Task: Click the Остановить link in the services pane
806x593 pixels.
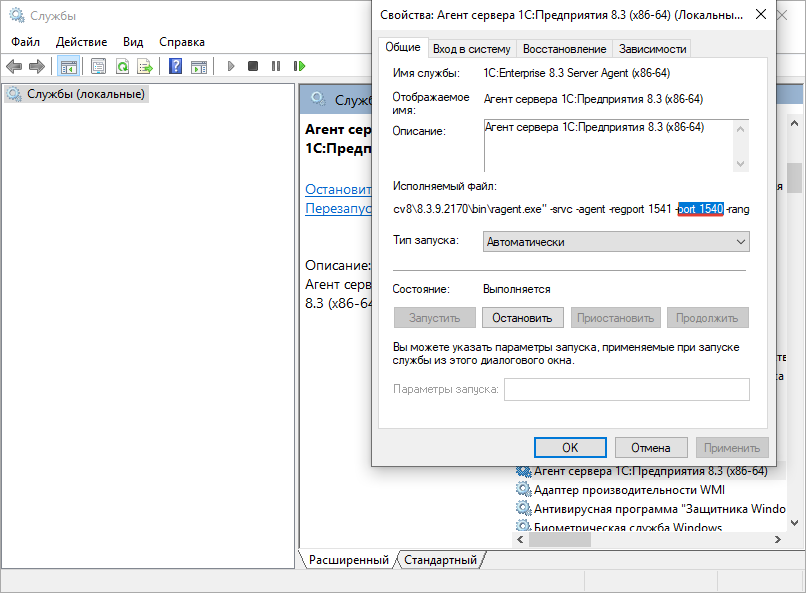Action: [x=338, y=190]
